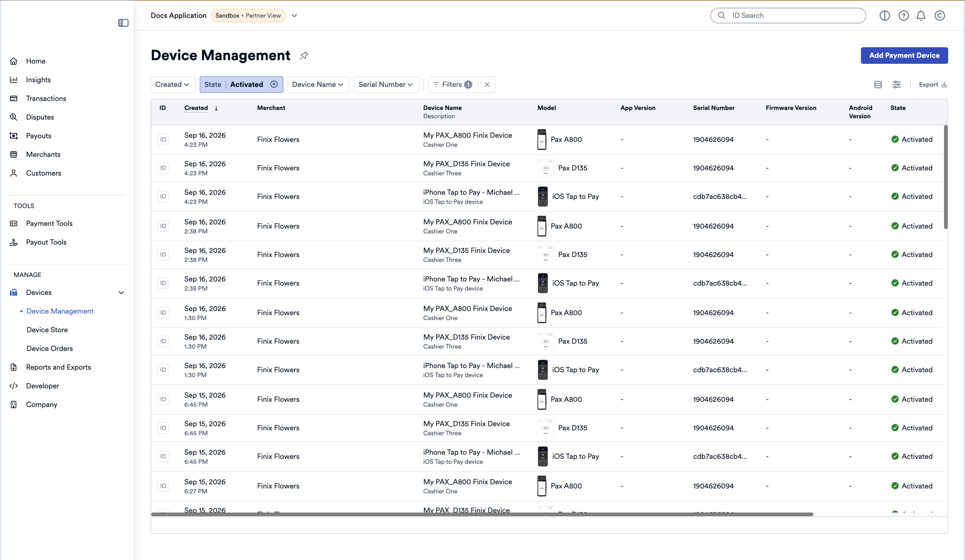This screenshot has height=560, width=965.
Task: Open the Filters panel
Action: click(x=453, y=84)
